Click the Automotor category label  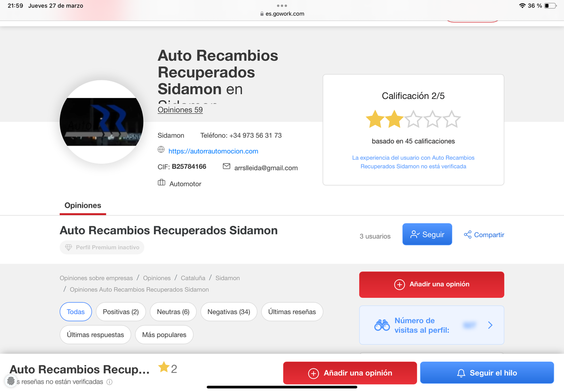185,184
